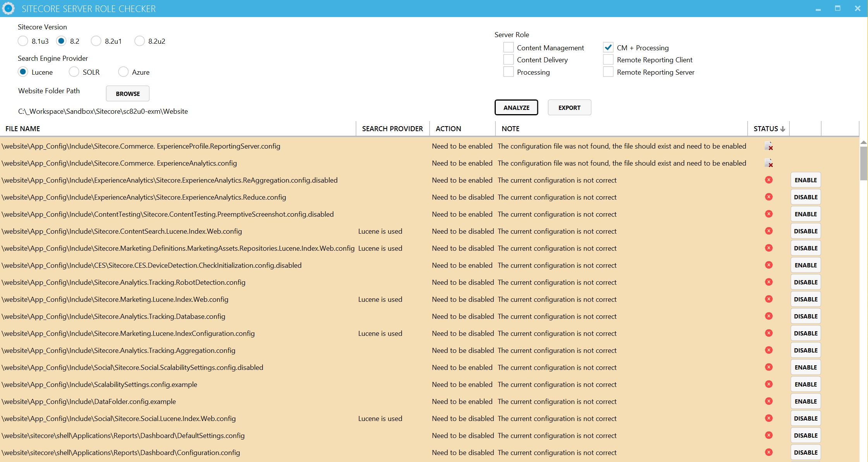Choose SOLR as search engine provider
868x462 pixels.
click(74, 72)
